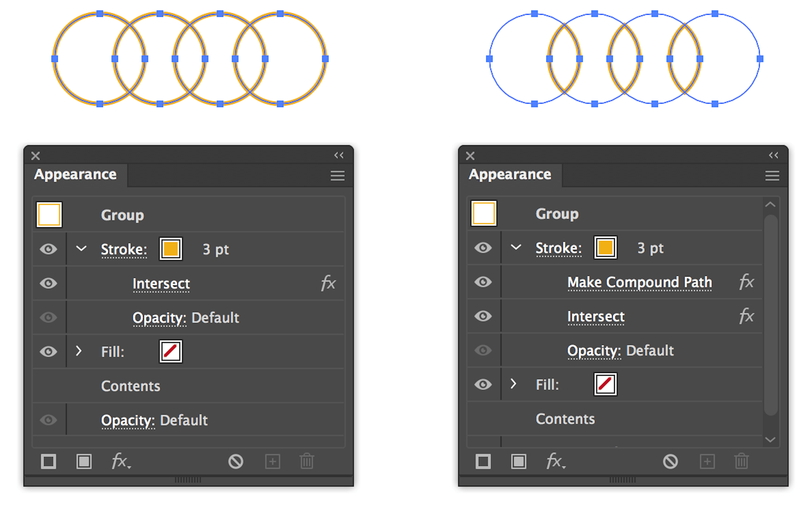Click Delete Selected Item trash in right panel
This screenshot has height=510, width=812.
pyautogui.click(x=741, y=461)
